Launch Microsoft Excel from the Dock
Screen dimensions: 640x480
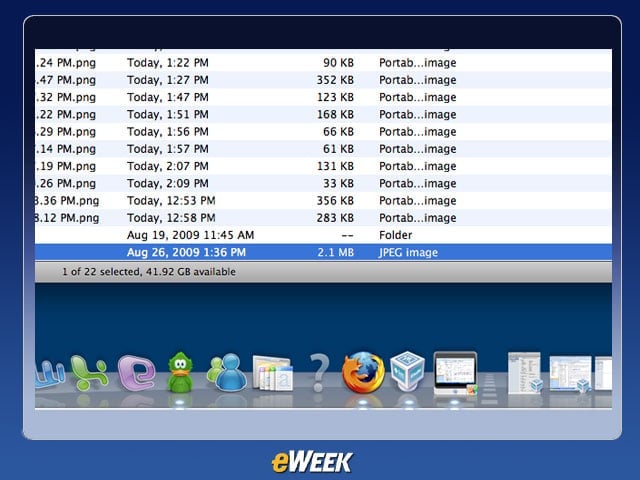tap(89, 373)
